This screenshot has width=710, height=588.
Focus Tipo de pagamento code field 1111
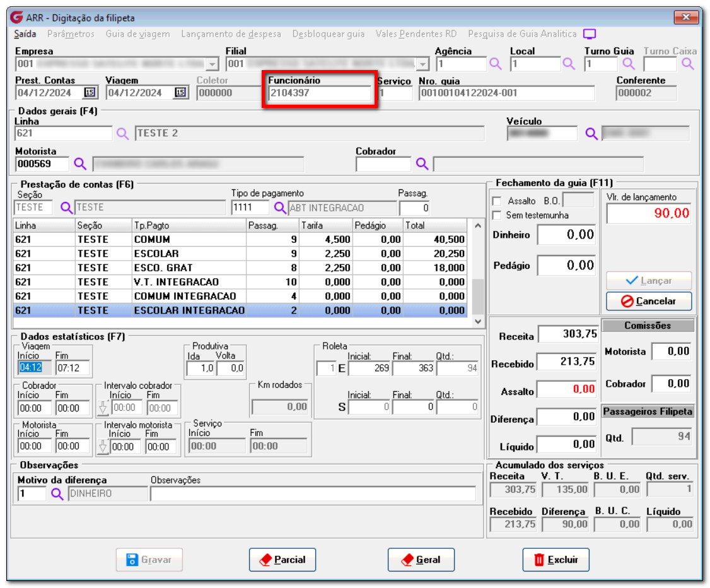[250, 208]
